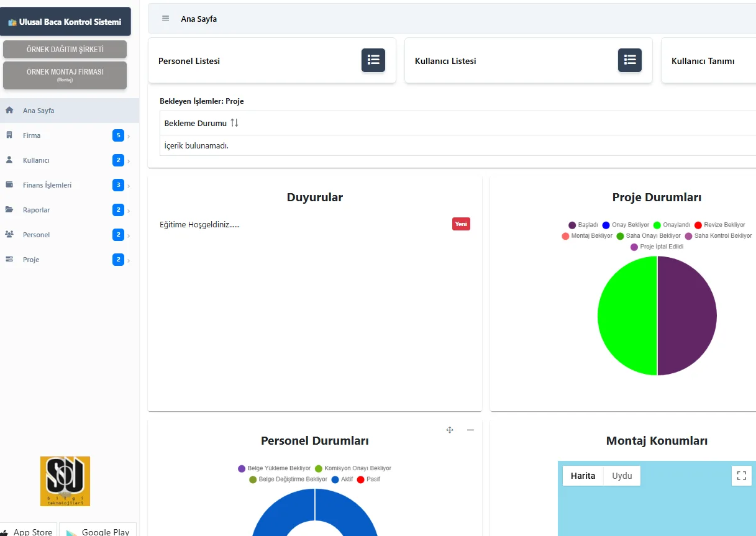This screenshot has height=536, width=756.
Task: Expand the Kullanıcı menu chevron
Action: [129, 161]
